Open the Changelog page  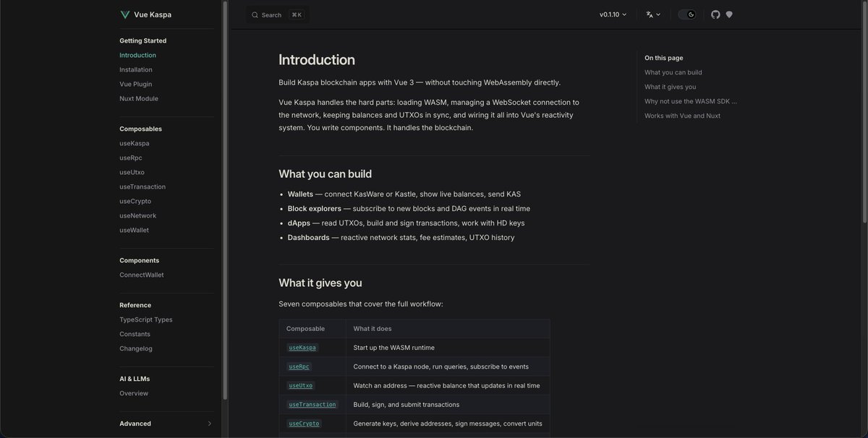point(135,348)
